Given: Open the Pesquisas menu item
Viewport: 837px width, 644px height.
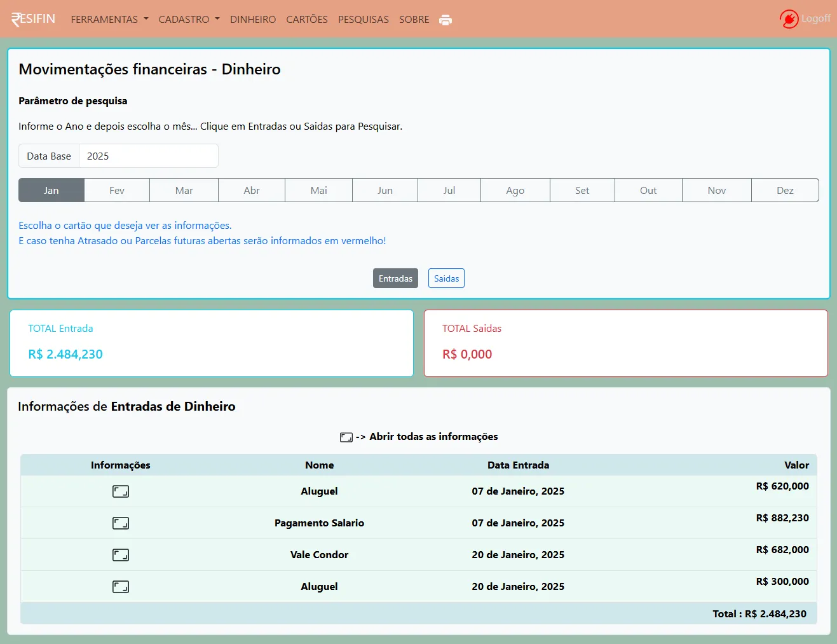Looking at the screenshot, I should 364,20.
